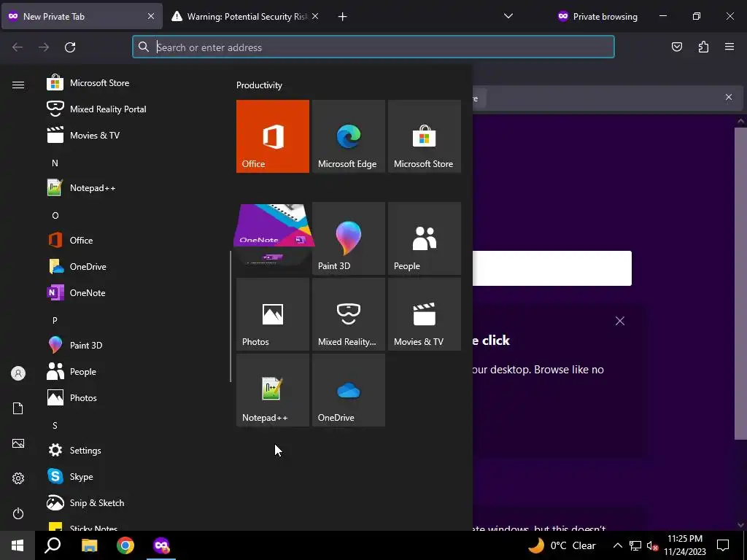The width and height of the screenshot is (747, 560).
Task: Open the Extensions puzzle icon
Action: tap(703, 47)
